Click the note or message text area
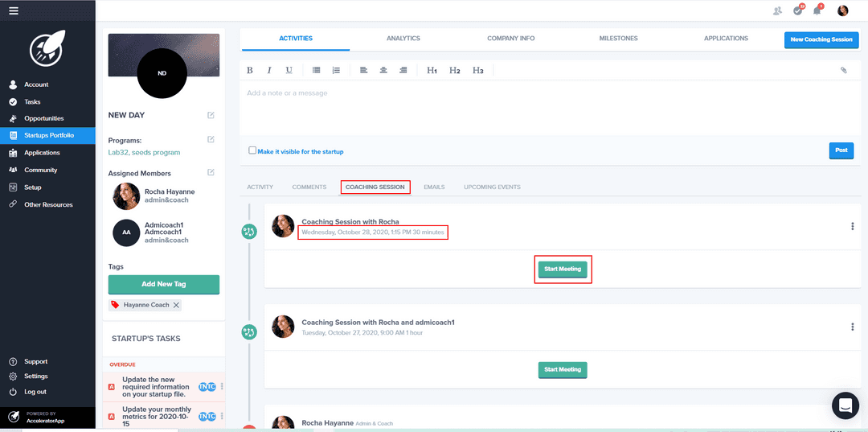Screen dimensions: 868x432 (x=551, y=108)
